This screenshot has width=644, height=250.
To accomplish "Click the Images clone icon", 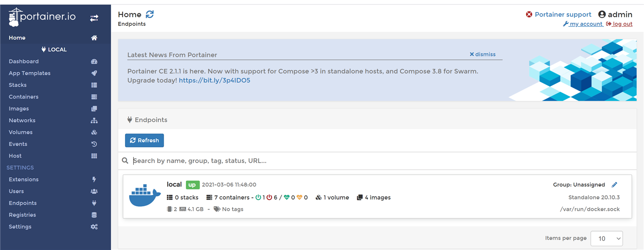I will pos(94,109).
